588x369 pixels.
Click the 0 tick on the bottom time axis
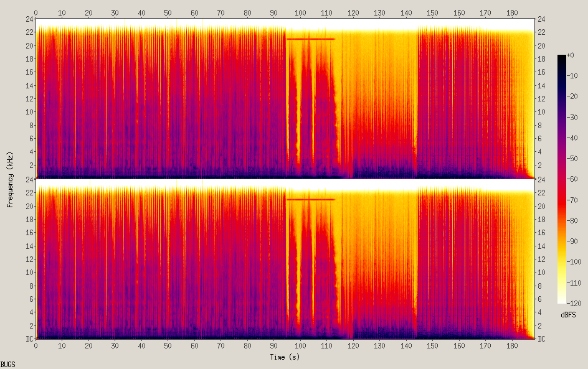click(36, 345)
